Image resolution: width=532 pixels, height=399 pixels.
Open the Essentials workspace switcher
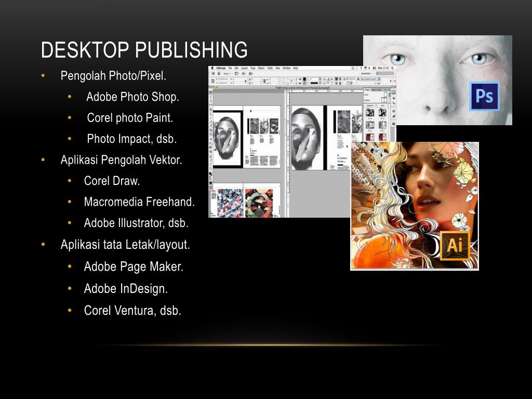[367, 74]
